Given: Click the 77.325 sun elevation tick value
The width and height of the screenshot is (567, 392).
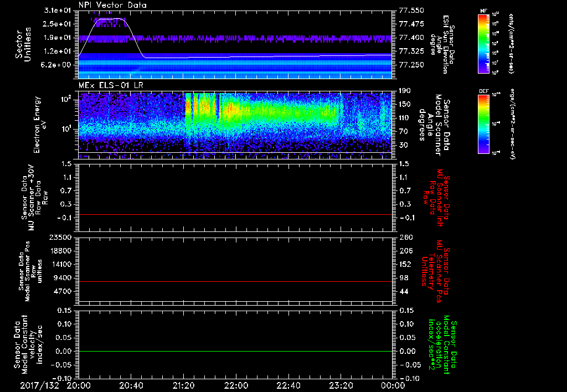Looking at the screenshot, I should click(x=411, y=51).
